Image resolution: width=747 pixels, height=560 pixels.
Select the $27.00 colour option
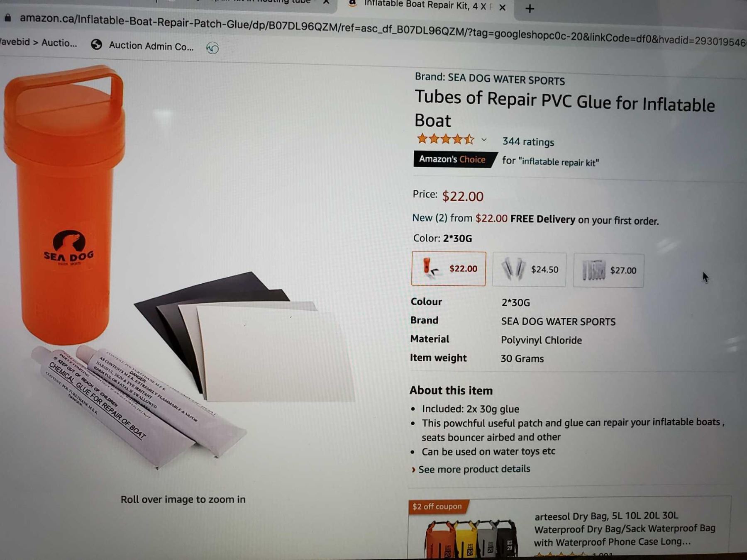(608, 270)
